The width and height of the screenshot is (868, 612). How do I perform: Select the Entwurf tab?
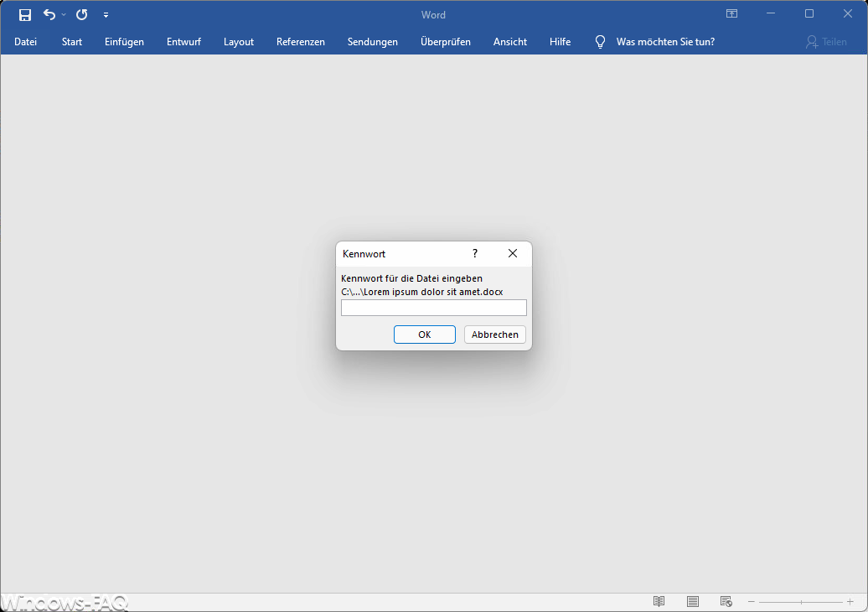coord(183,42)
